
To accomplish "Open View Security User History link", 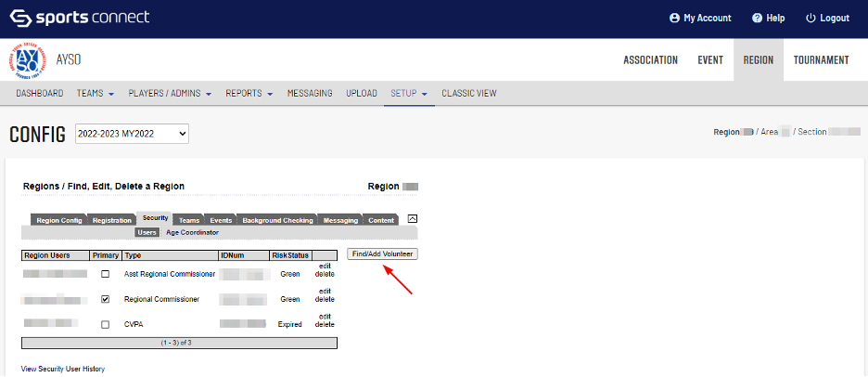I will click(x=63, y=369).
